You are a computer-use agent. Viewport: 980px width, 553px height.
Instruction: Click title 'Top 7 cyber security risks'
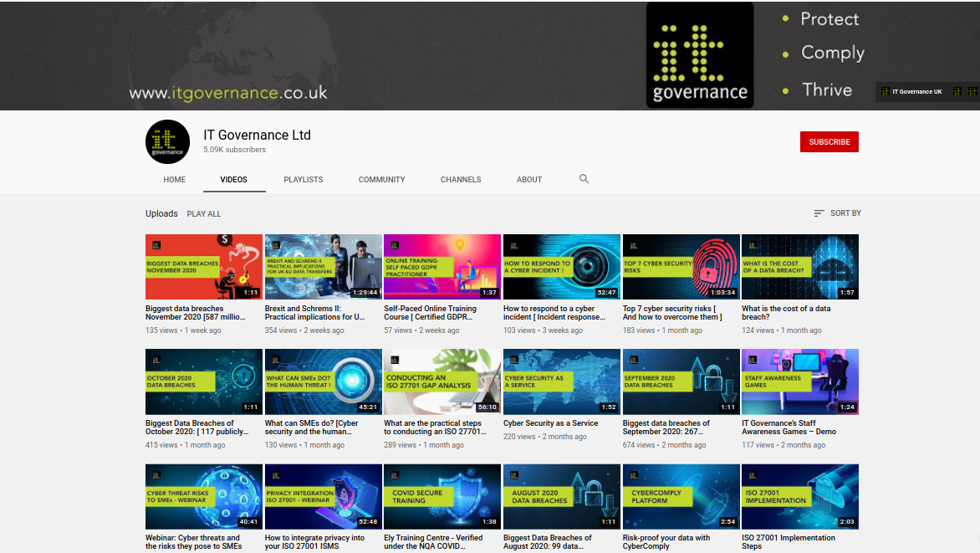(x=672, y=313)
